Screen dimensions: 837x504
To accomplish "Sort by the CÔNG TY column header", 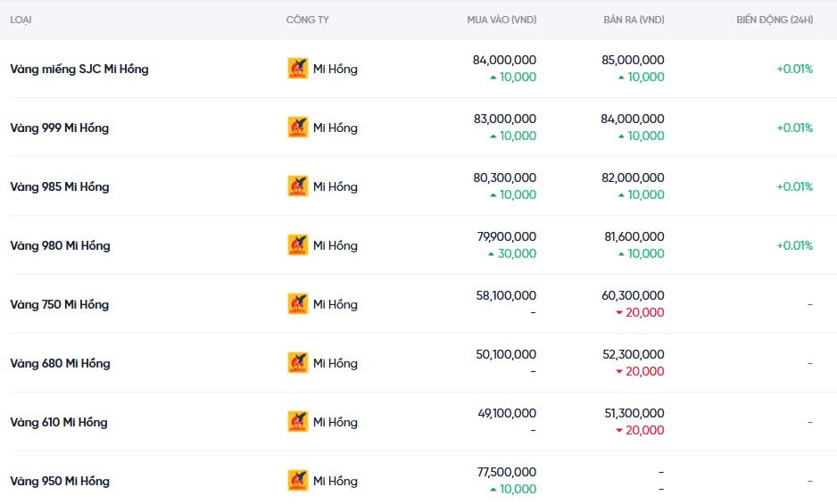I will (x=307, y=20).
